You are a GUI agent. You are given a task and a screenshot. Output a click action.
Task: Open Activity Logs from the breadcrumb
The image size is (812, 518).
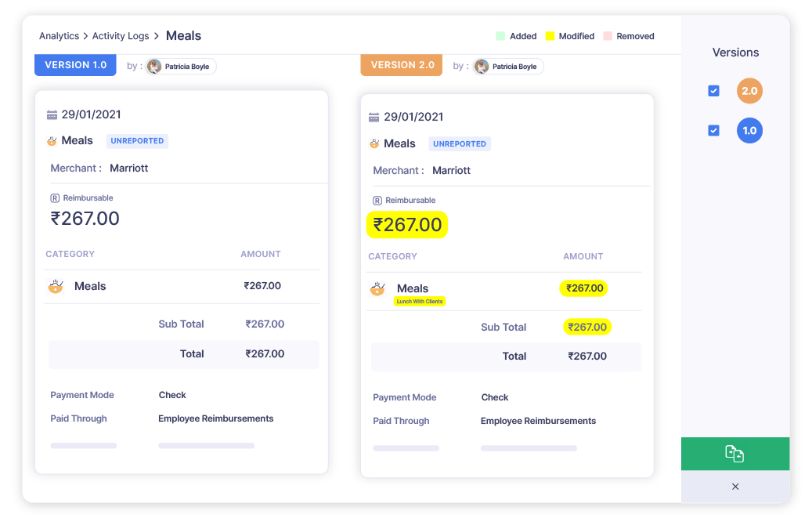(121, 35)
